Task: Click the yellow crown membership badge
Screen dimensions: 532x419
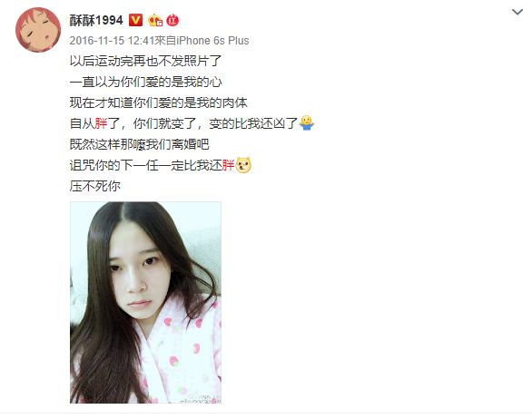Action: [155, 20]
